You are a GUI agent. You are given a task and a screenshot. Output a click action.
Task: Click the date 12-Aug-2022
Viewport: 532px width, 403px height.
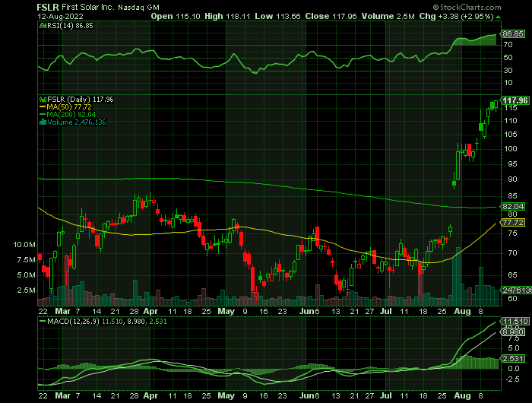point(60,16)
